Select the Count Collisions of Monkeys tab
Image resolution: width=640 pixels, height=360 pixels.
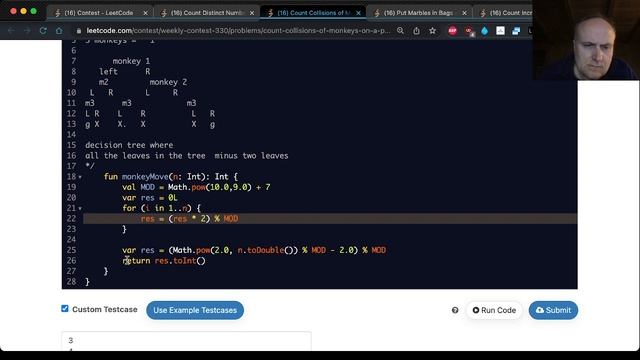tap(313, 13)
